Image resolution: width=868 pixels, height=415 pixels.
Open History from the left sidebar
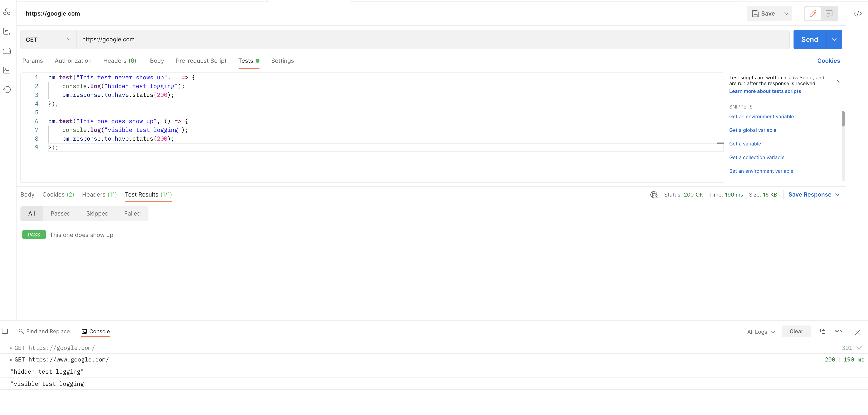point(7,90)
